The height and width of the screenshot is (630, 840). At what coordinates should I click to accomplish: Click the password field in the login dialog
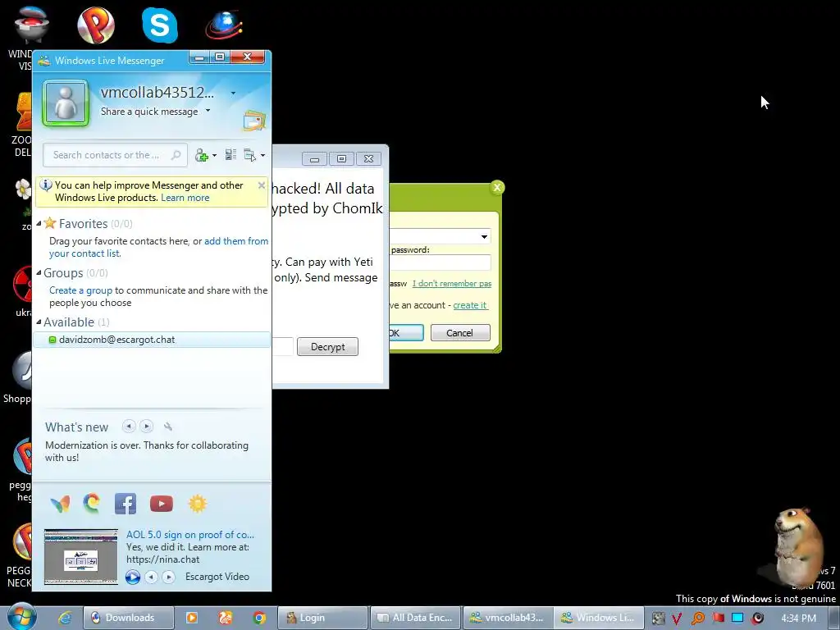point(441,262)
